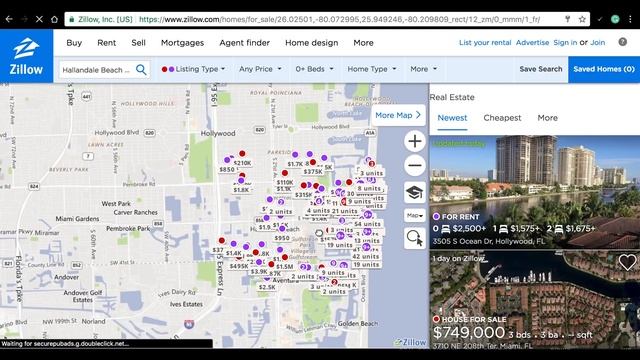Open the More filters dropdown
Image resolution: width=640 pixels, height=360 pixels.
[424, 69]
